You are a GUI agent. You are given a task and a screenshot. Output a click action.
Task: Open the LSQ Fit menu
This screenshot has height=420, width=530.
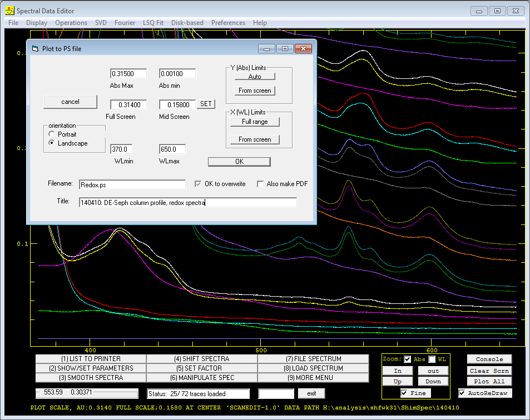(x=153, y=23)
